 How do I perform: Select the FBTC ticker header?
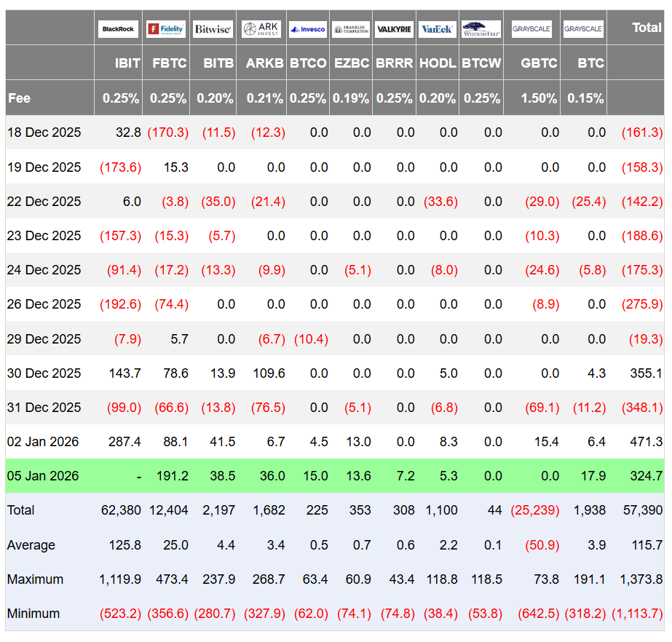170,63
